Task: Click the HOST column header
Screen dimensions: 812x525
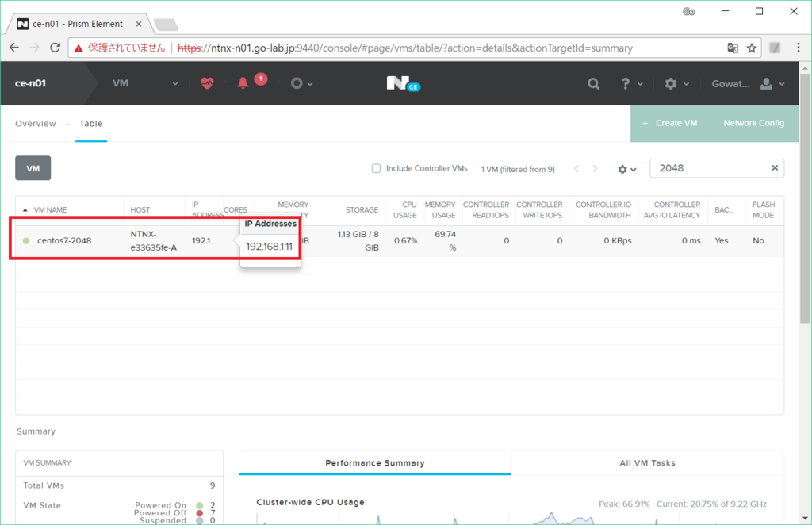Action: tap(140, 209)
